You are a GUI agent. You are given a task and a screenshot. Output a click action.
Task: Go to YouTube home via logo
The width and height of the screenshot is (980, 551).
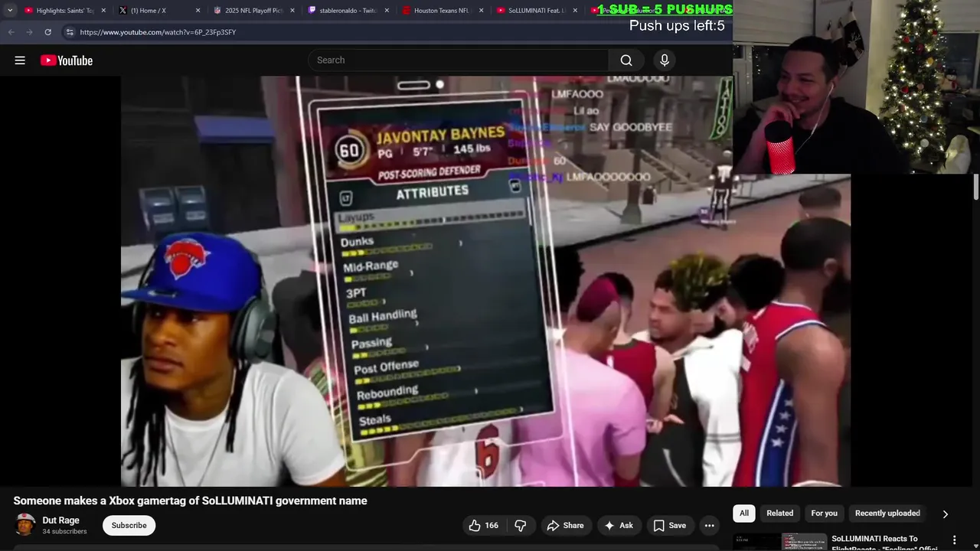[x=67, y=60]
